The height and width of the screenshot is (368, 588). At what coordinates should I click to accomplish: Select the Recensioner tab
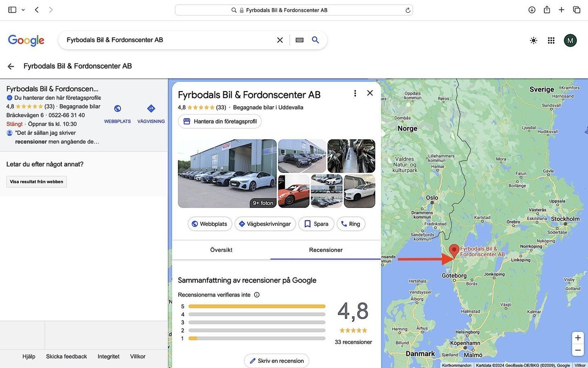[326, 250]
